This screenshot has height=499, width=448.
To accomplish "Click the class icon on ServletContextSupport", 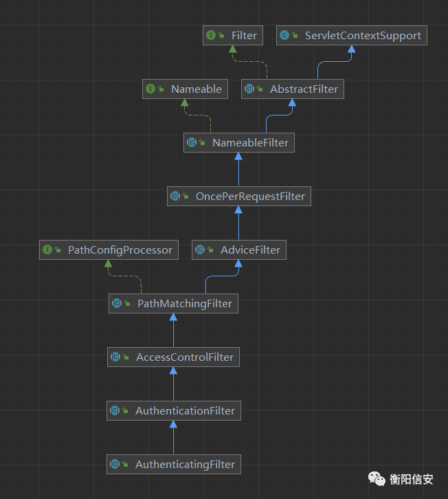I will point(284,36).
